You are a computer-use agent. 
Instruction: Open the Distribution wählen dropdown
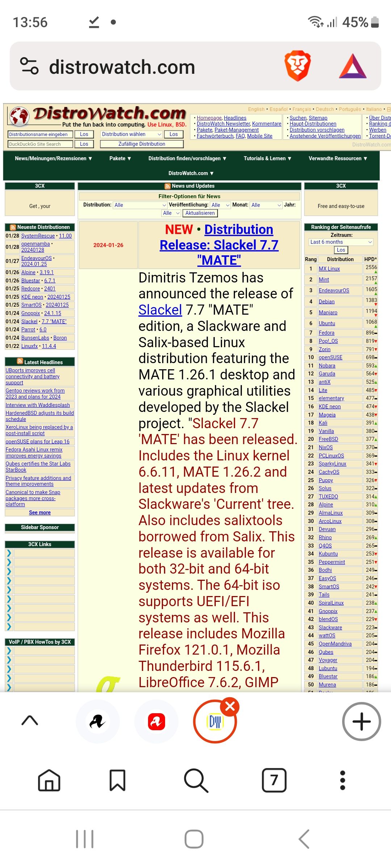131,134
